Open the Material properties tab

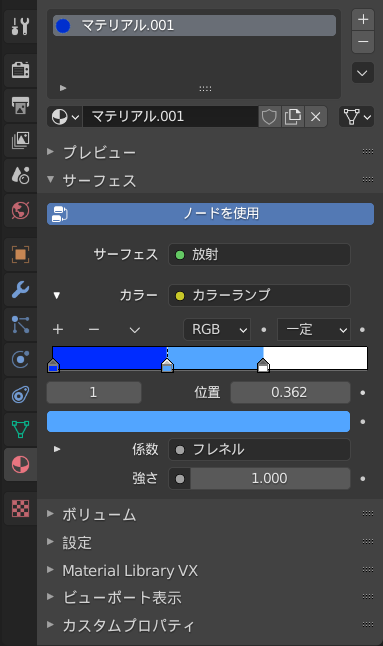pos(20,465)
